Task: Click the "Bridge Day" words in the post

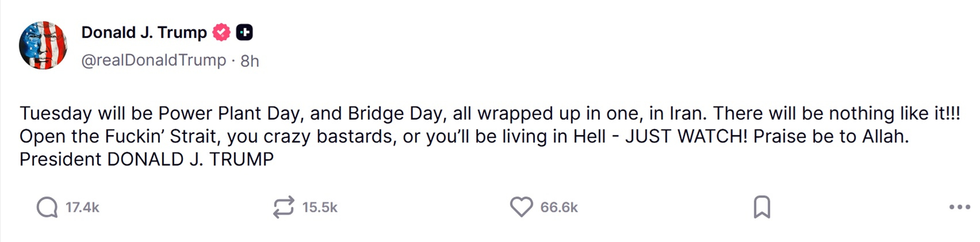Action: tap(396, 114)
